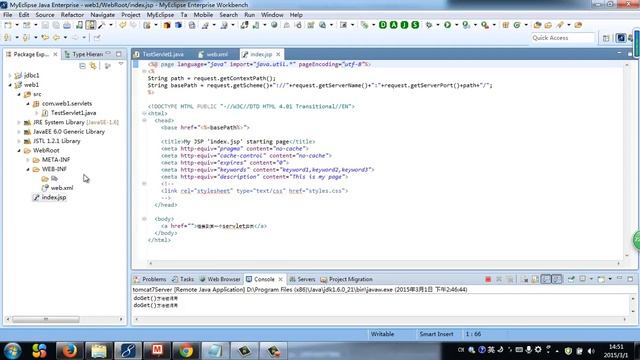Switch to the MyEclipse Java Enterprise perspective icon

click(621, 38)
